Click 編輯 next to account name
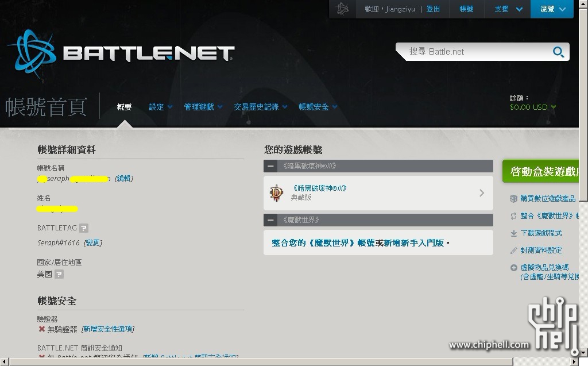Screen dimensions: 588x366 coord(124,179)
